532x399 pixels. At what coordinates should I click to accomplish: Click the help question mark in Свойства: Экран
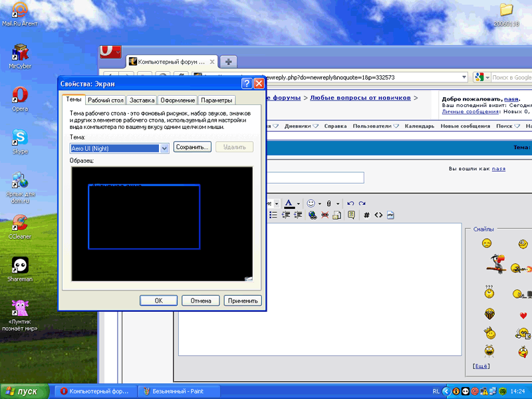(x=247, y=84)
